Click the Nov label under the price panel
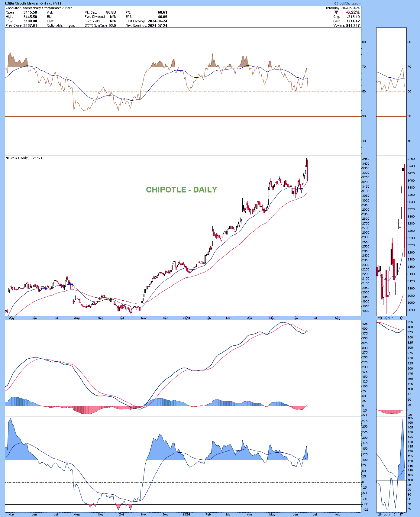This screenshot has height=517, width=420. tap(144, 318)
